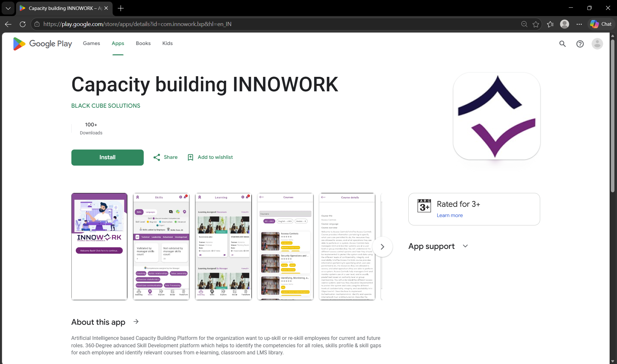This screenshot has width=617, height=364.
Task: Open a new browser tab
Action: coord(121,8)
